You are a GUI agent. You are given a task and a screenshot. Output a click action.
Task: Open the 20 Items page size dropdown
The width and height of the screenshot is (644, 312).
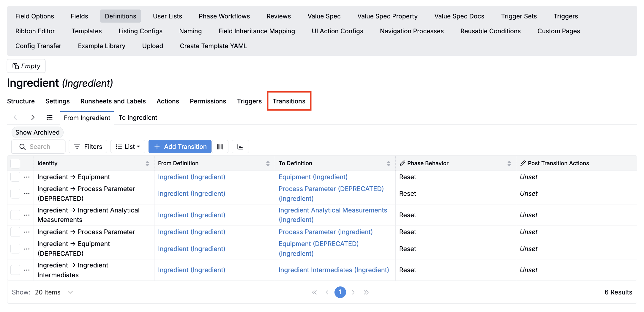(53, 292)
